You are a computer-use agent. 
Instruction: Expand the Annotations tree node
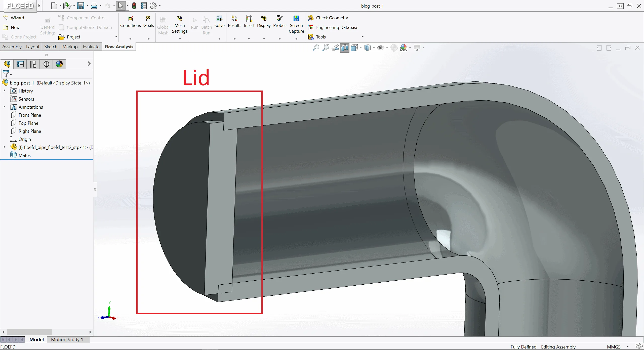click(x=5, y=107)
